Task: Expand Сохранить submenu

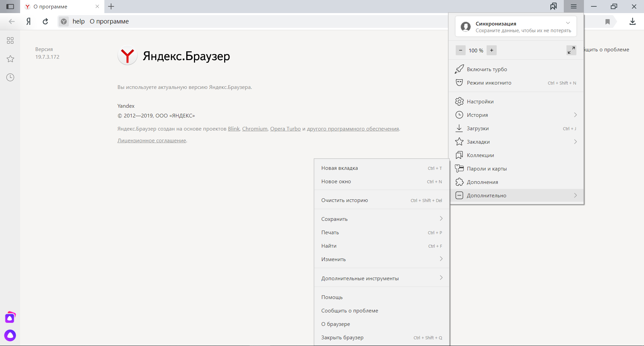Action: point(382,219)
